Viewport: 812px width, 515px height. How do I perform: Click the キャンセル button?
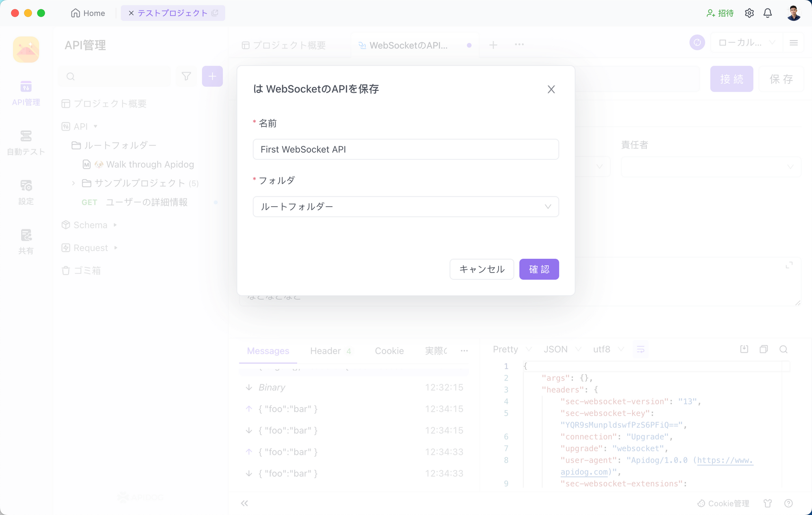[482, 269]
